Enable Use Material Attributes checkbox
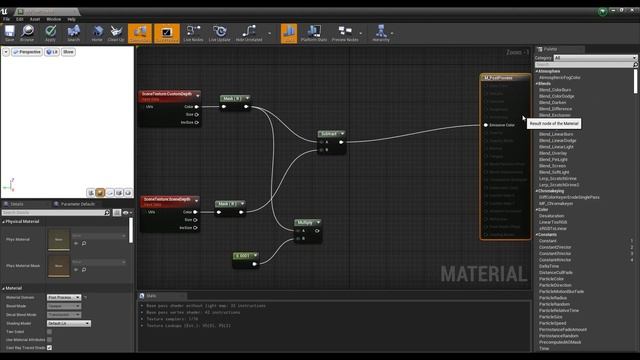 49,340
